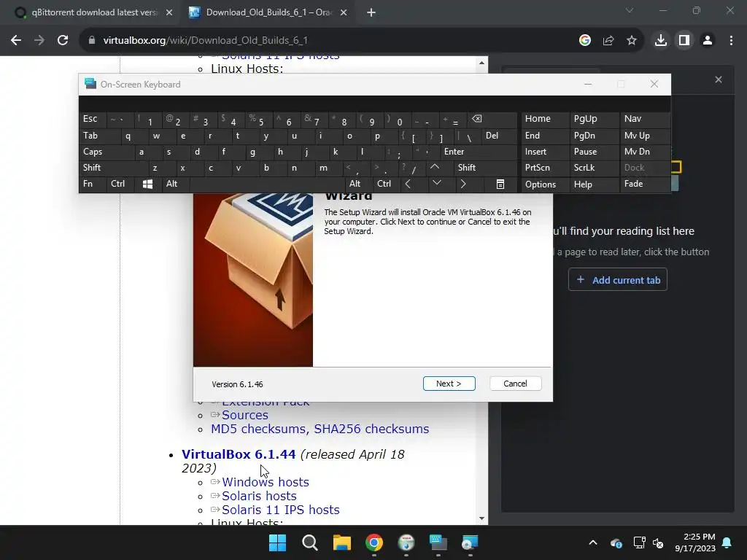Image resolution: width=747 pixels, height=560 pixels.
Task: Open notification bell in taskbar
Action: click(x=727, y=542)
